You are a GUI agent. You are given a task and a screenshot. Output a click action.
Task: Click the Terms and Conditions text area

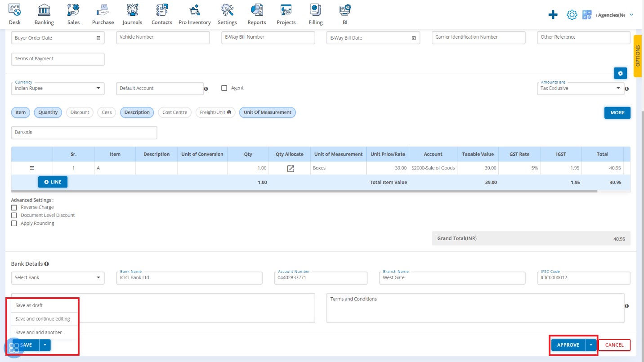click(x=475, y=308)
